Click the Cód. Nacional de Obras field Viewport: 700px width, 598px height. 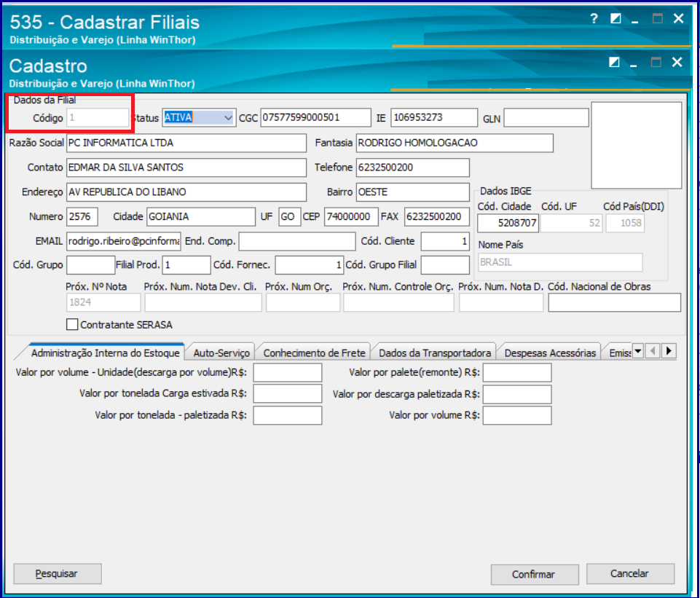coord(614,302)
